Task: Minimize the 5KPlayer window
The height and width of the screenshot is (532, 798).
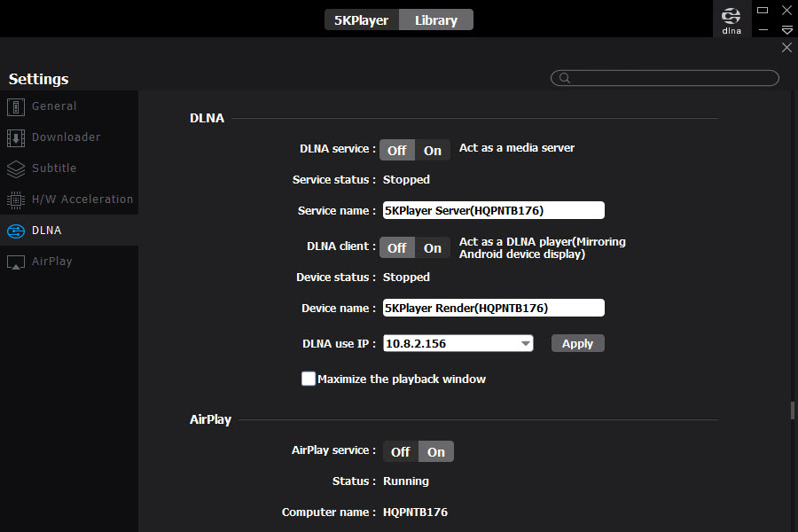Action: tap(763, 30)
